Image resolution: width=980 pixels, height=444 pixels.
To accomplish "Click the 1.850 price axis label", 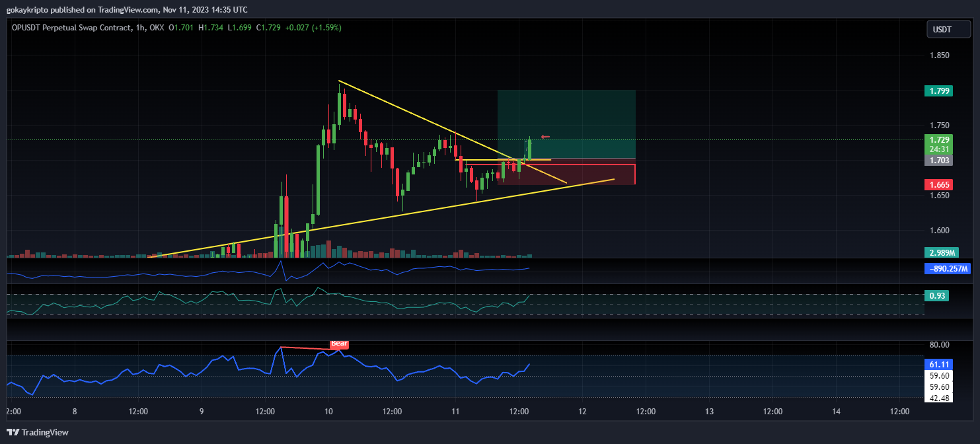I will 940,55.
